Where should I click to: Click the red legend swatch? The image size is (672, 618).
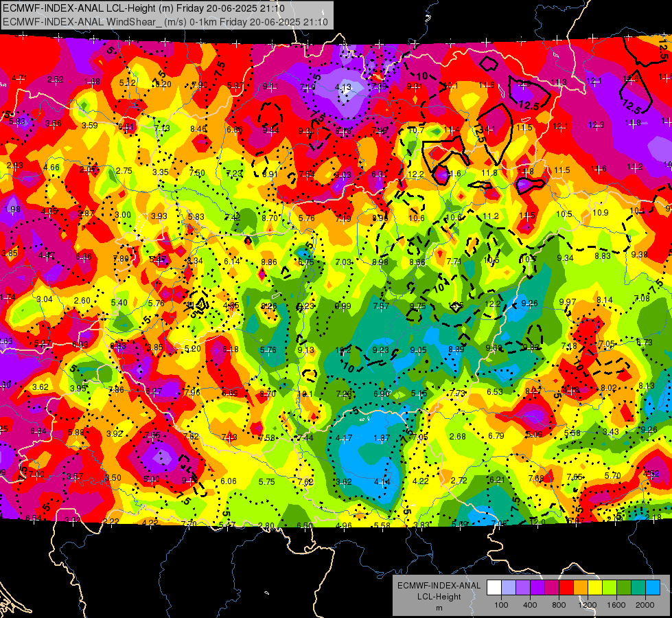566,588
